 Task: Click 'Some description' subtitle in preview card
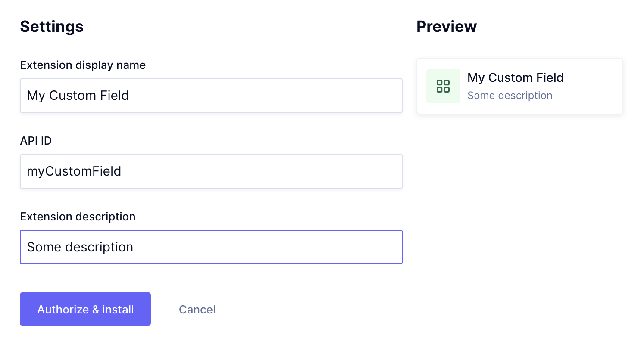510,96
